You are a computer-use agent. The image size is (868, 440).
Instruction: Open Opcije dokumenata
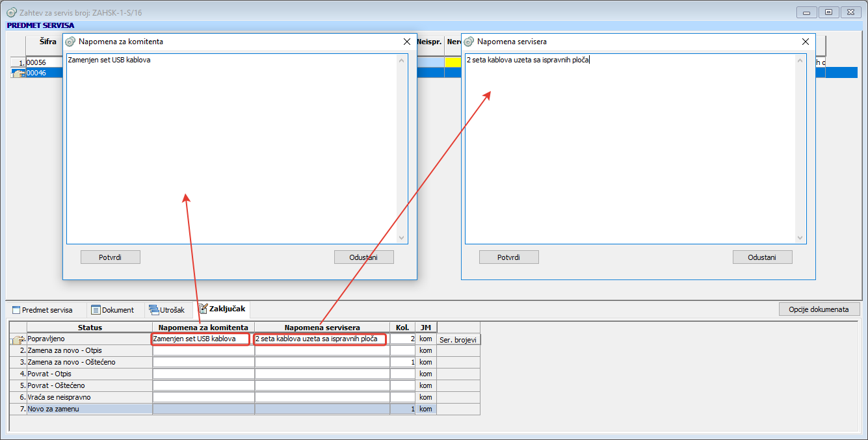819,309
